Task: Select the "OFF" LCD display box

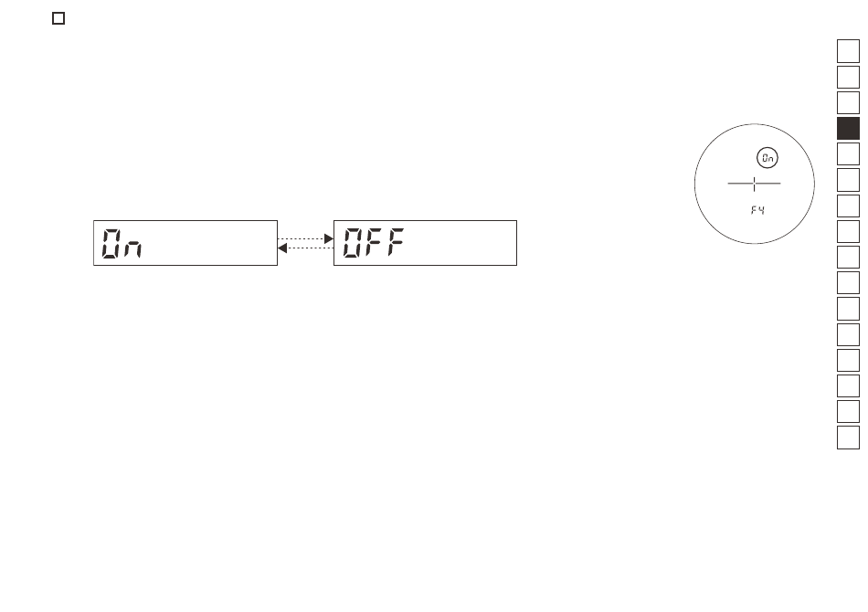Action: pos(425,243)
